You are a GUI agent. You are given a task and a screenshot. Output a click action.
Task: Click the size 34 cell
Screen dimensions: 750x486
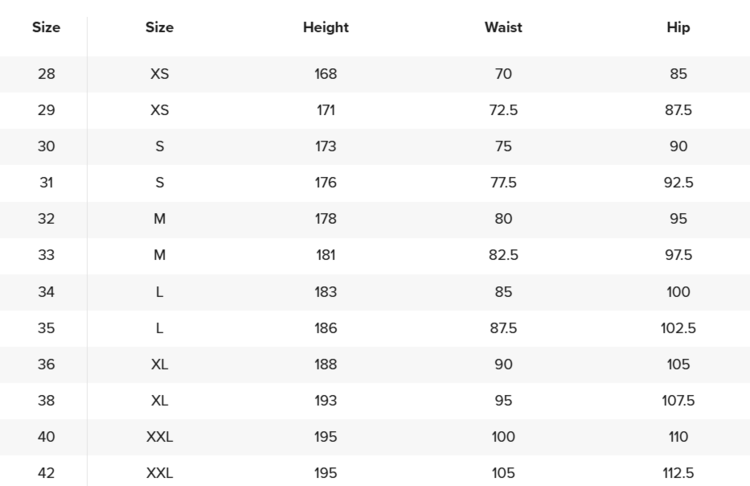tap(46, 292)
